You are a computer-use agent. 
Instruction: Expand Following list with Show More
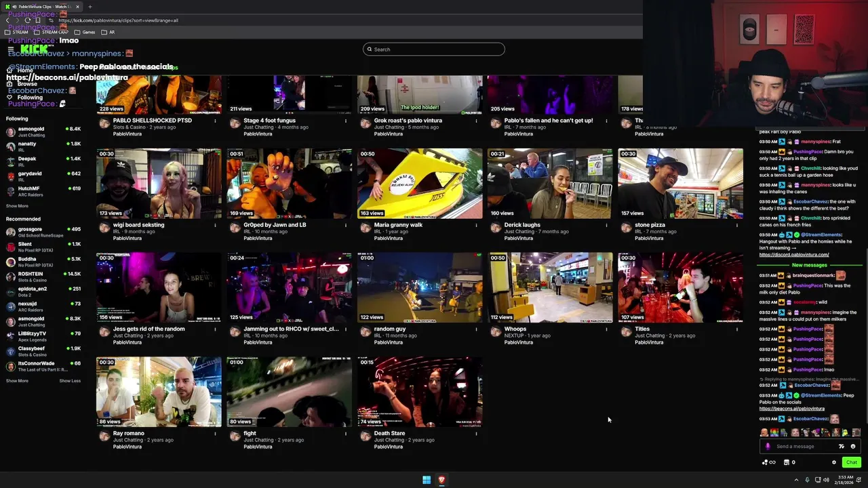17,206
